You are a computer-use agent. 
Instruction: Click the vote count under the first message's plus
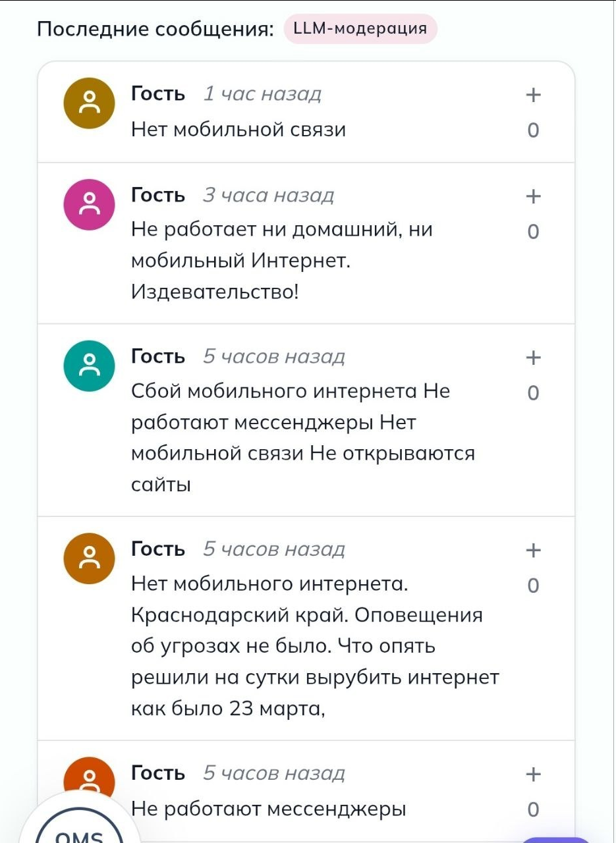[x=533, y=130]
